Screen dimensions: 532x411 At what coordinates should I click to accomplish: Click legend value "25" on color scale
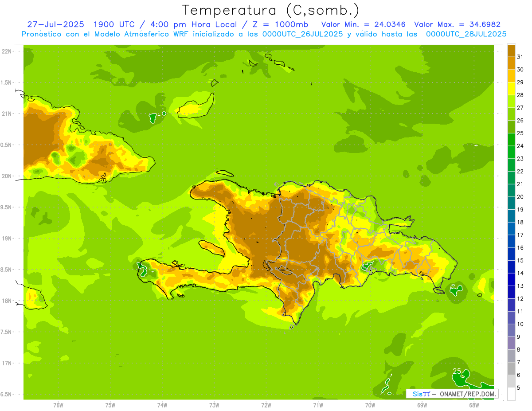520,133
